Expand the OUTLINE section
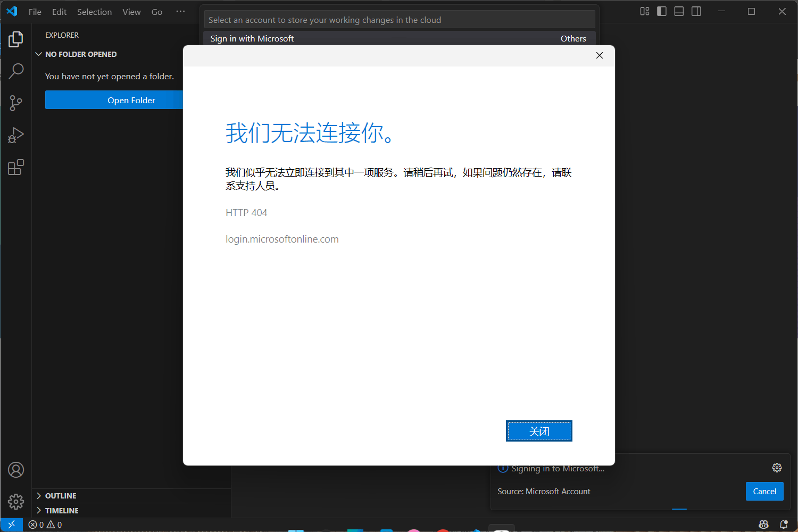Viewport: 798px width, 532px height. [61, 496]
